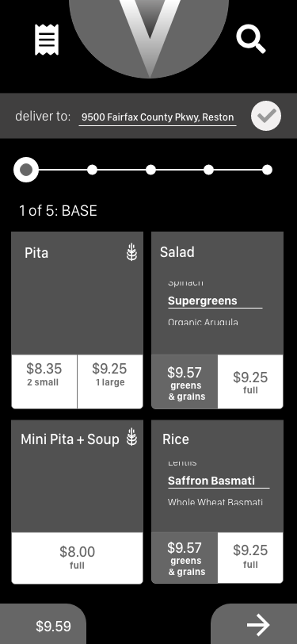Tap the wheat icon on Pita card

131,251
